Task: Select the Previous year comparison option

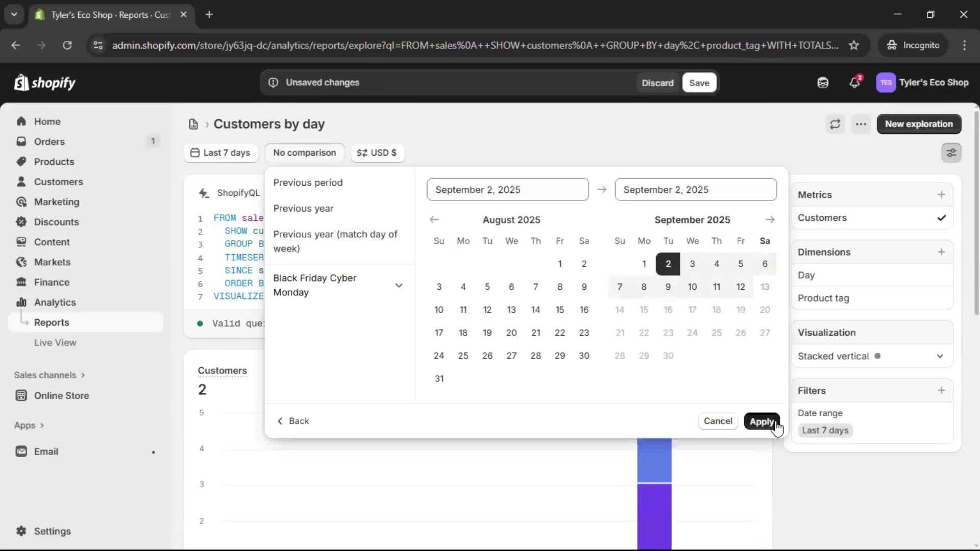Action: pos(303,208)
